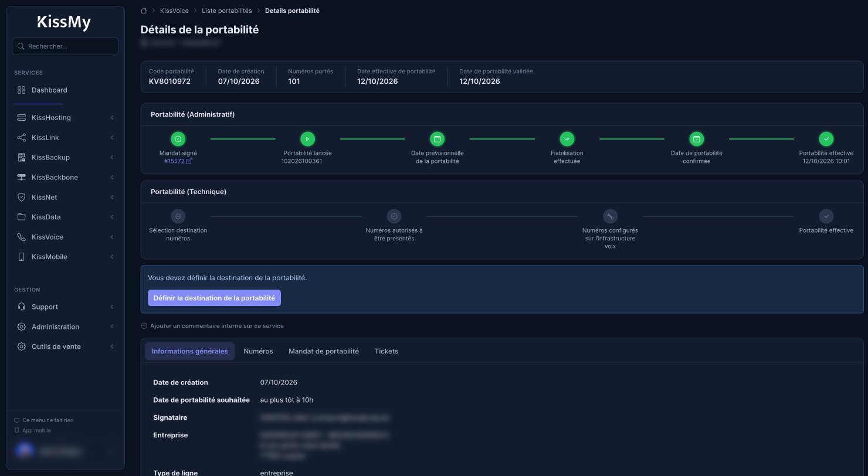Image resolution: width=868 pixels, height=476 pixels.
Task: Open the home icon in breadcrumb
Action: [144, 11]
